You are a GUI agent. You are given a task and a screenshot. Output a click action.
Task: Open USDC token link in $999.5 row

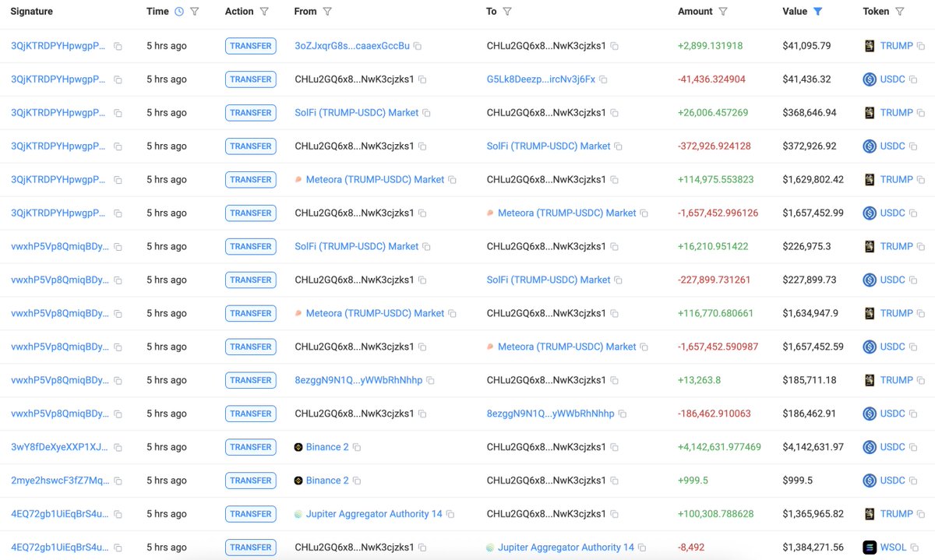[x=893, y=481]
